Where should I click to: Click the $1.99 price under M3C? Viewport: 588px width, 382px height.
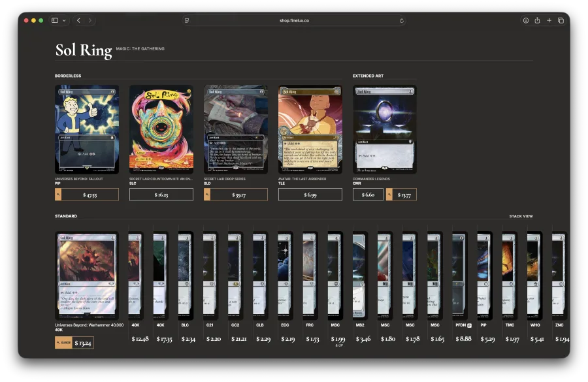[x=338, y=339]
